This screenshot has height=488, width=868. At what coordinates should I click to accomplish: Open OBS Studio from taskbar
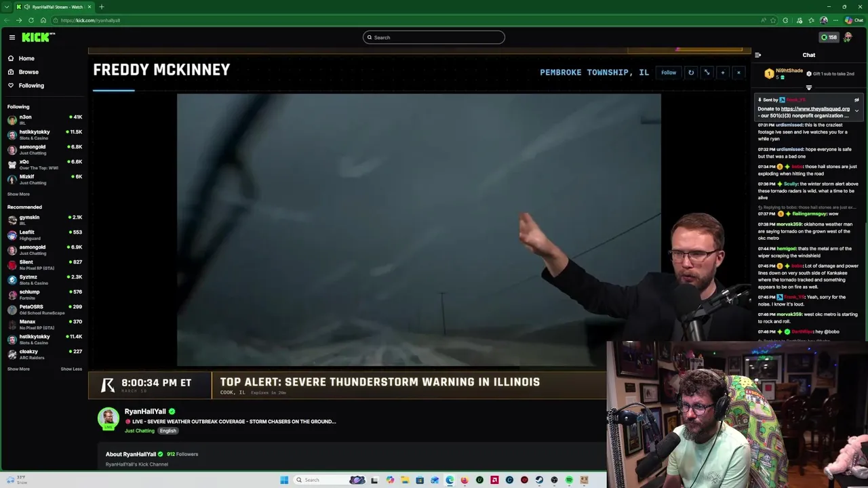pyautogui.click(x=554, y=480)
